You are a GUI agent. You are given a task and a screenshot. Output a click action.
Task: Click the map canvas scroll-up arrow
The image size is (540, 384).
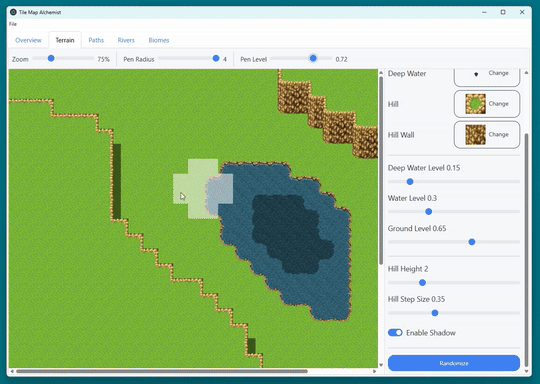[381, 73]
